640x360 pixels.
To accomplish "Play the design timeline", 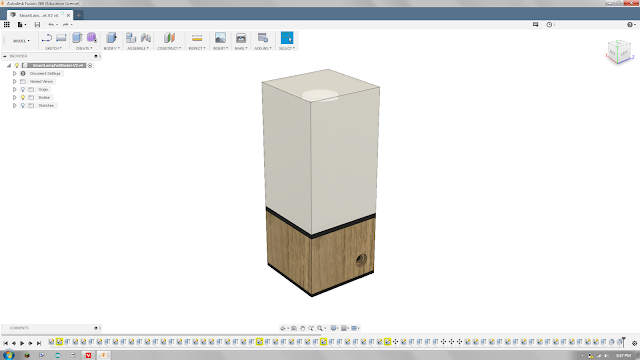I will [22, 343].
